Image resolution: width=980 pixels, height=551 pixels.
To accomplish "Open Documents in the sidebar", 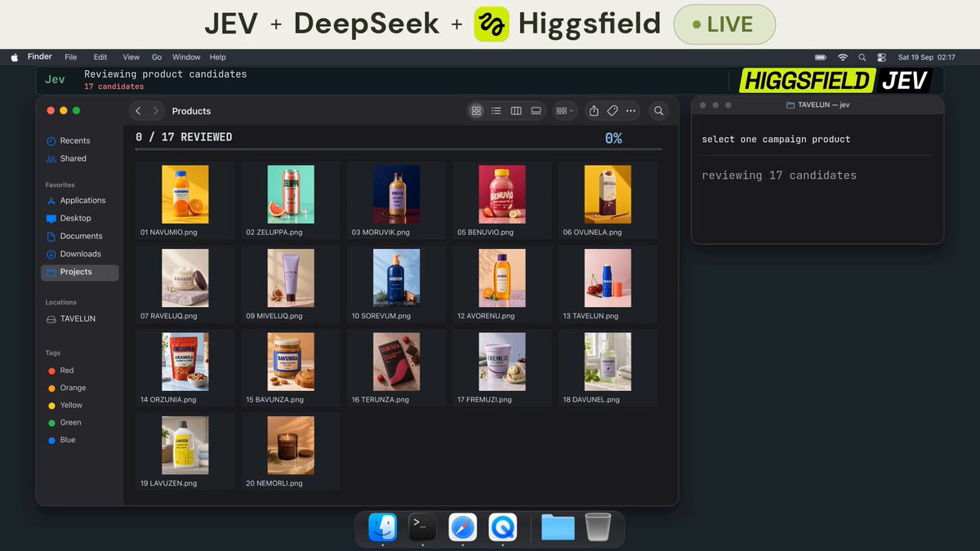I will coord(79,236).
